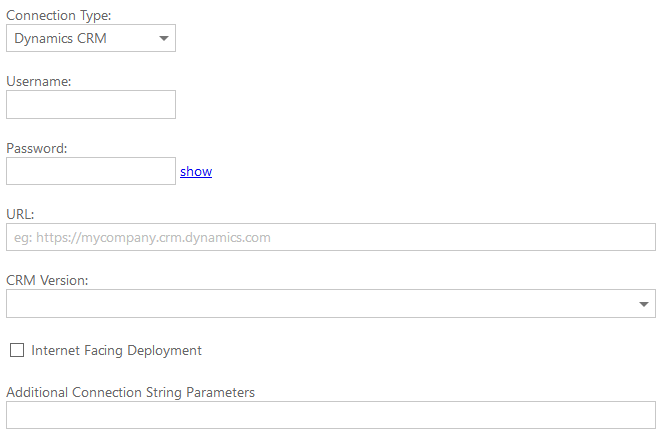The height and width of the screenshot is (438, 667).
Task: Click the Username input field
Action: (91, 105)
